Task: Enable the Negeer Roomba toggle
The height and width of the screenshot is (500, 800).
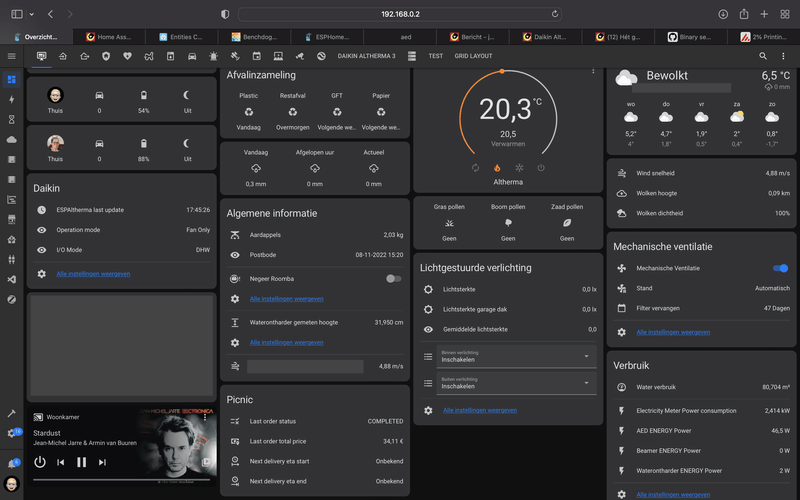Action: tap(393, 279)
